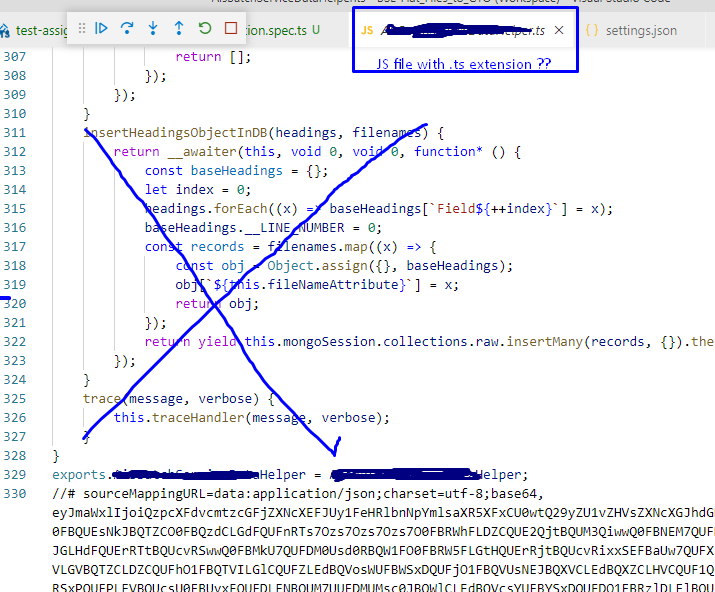The height and width of the screenshot is (592, 715).
Task: Click 'mongoSession' on line 322
Action: point(329,342)
